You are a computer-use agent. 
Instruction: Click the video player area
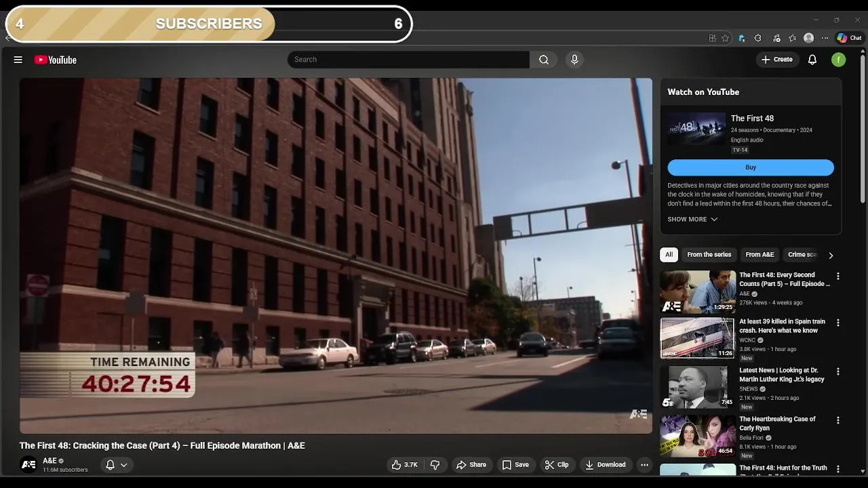pos(336,256)
